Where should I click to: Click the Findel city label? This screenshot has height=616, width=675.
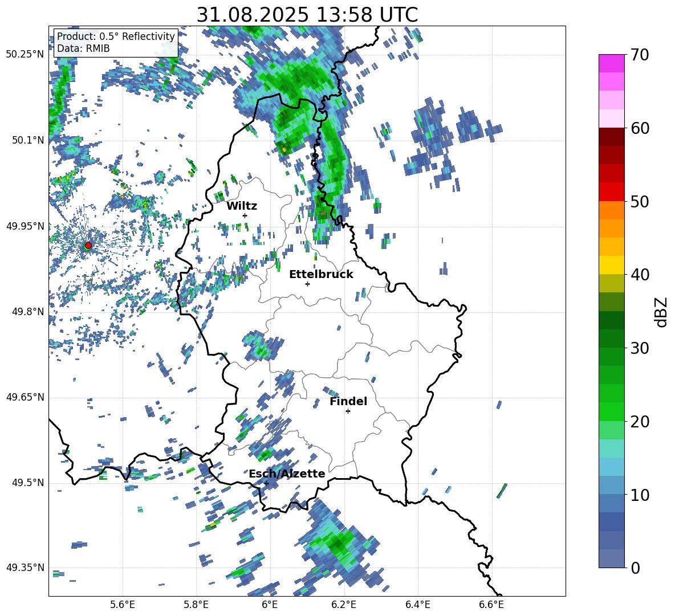[348, 401]
